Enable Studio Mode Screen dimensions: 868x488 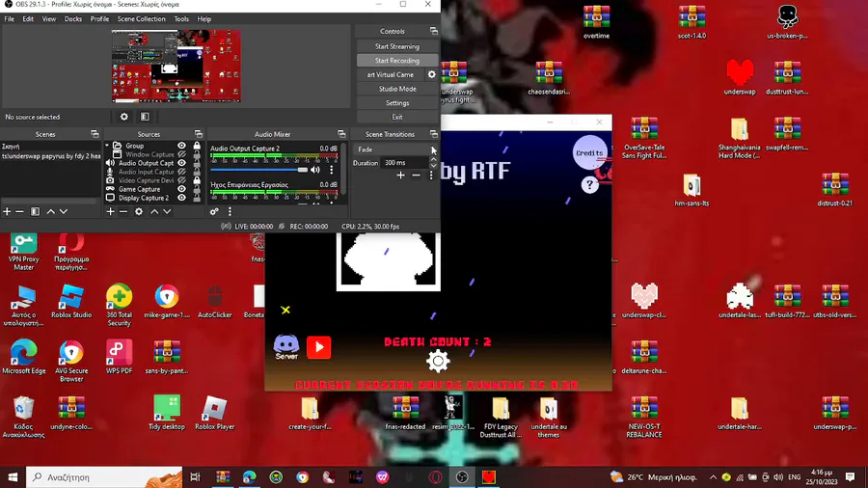pos(397,89)
